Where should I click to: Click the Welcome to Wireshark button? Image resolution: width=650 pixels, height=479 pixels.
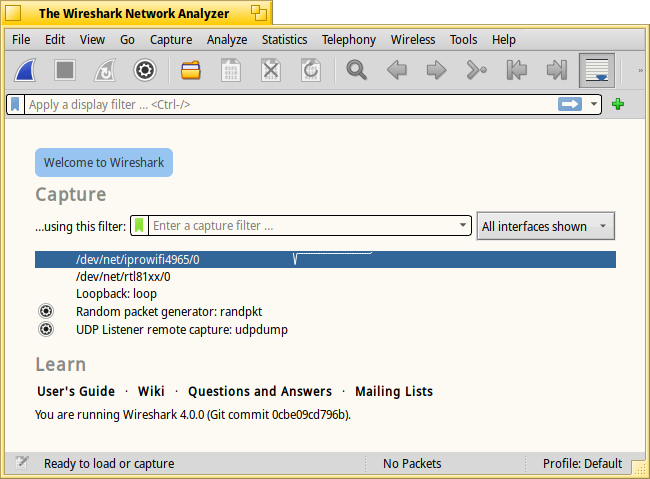point(104,162)
